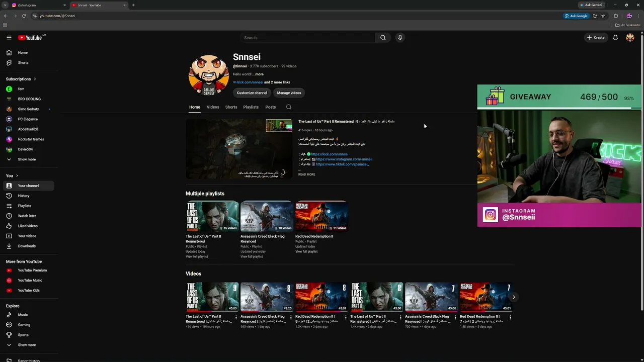This screenshot has width=644, height=362.
Task: Switch to channel Posts tab
Action: click(x=271, y=107)
